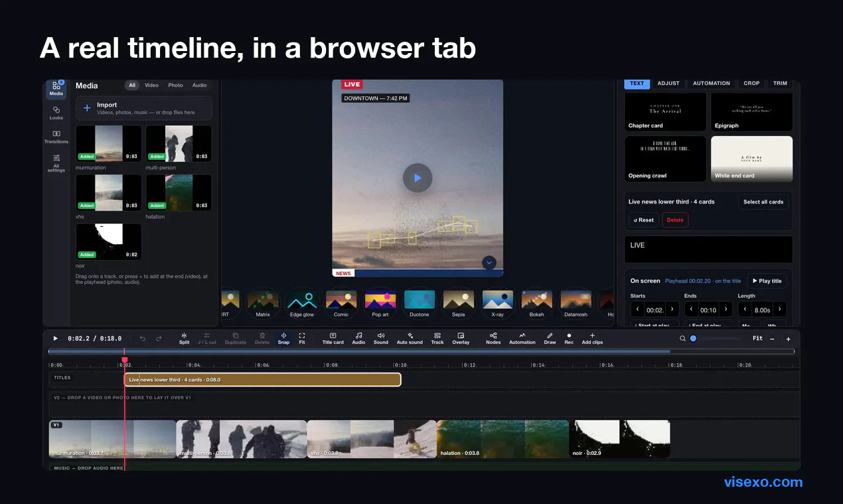The height and width of the screenshot is (504, 843).
Task: Switch to the AUTOMATION tab in inspector
Action: [712, 84]
